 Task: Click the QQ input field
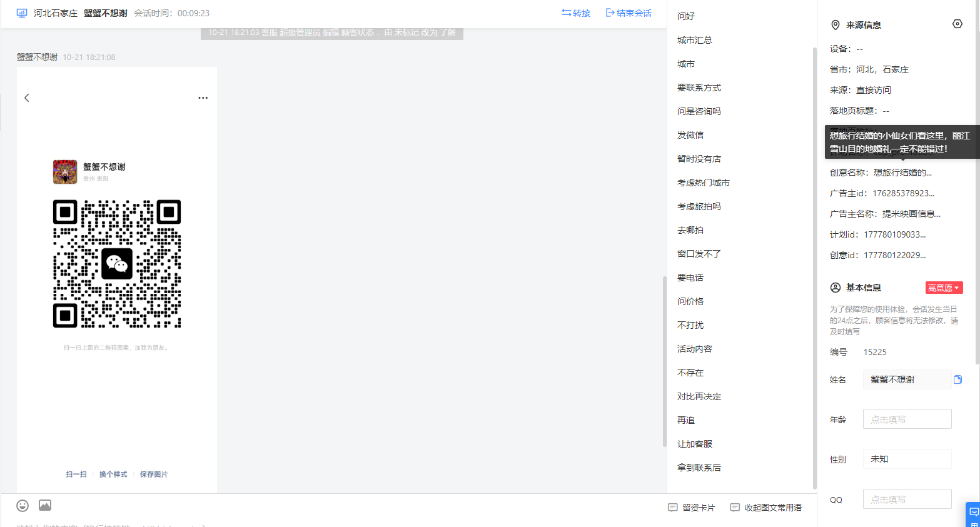click(907, 499)
